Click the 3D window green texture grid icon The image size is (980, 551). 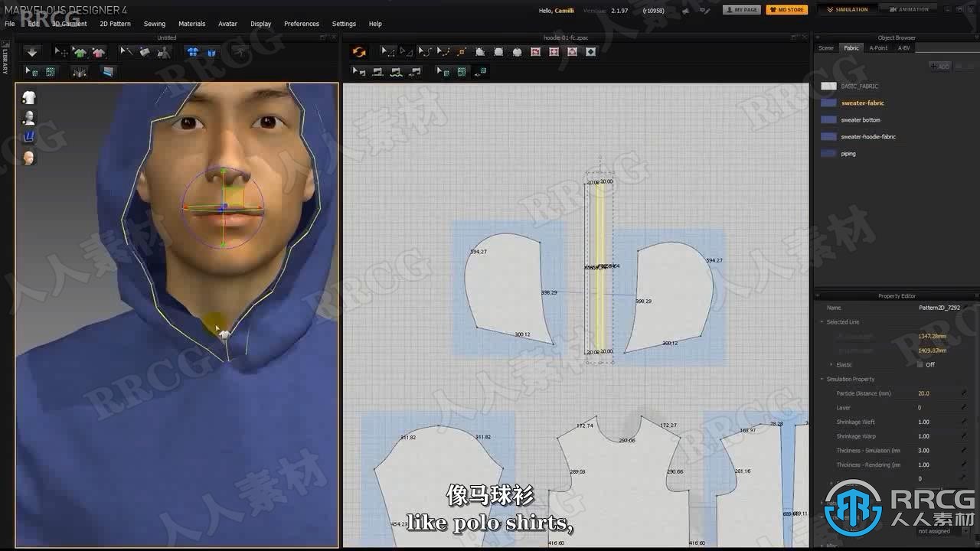[51, 71]
